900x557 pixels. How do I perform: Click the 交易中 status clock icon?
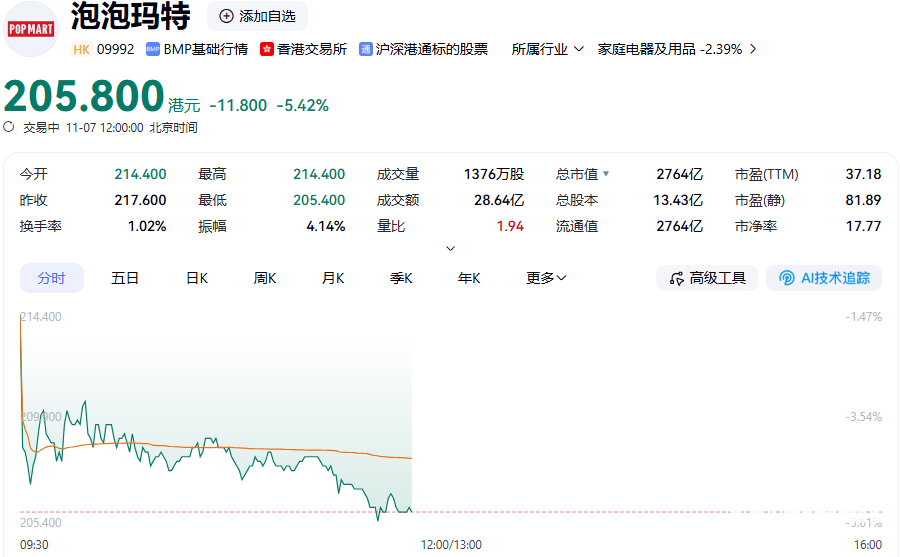pyautogui.click(x=9, y=127)
